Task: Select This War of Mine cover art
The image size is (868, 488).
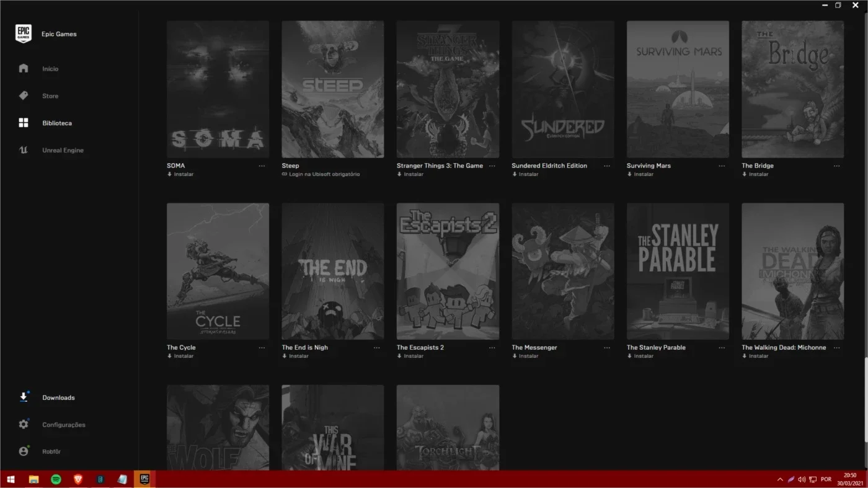Action: point(333,427)
